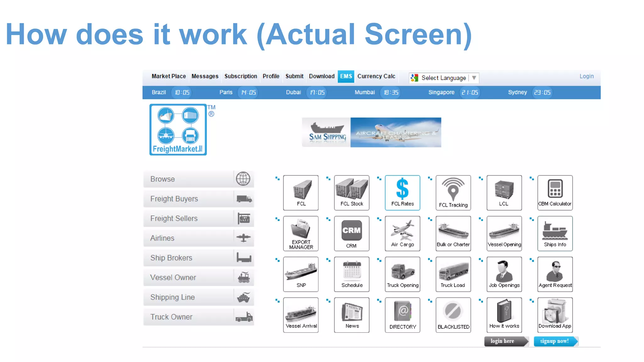Click the Login link
The width and height of the screenshot is (644, 362).
586,76
